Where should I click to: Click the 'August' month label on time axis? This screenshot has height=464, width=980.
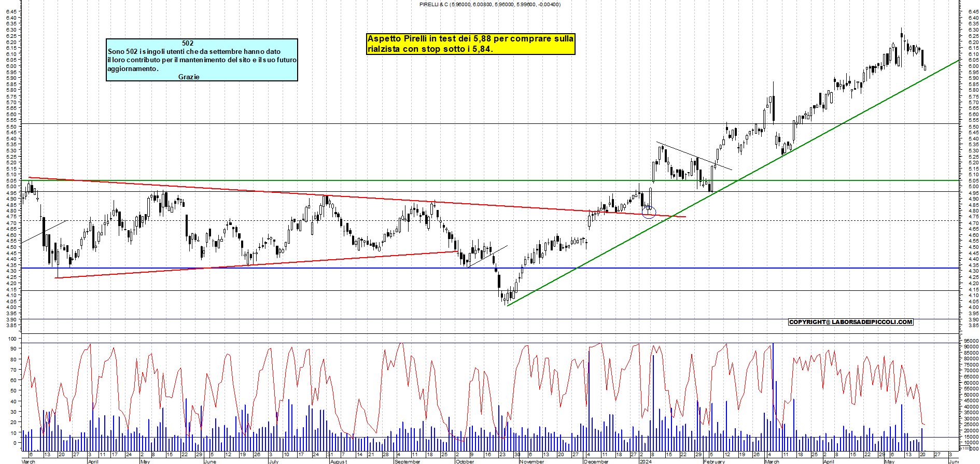coord(339,461)
